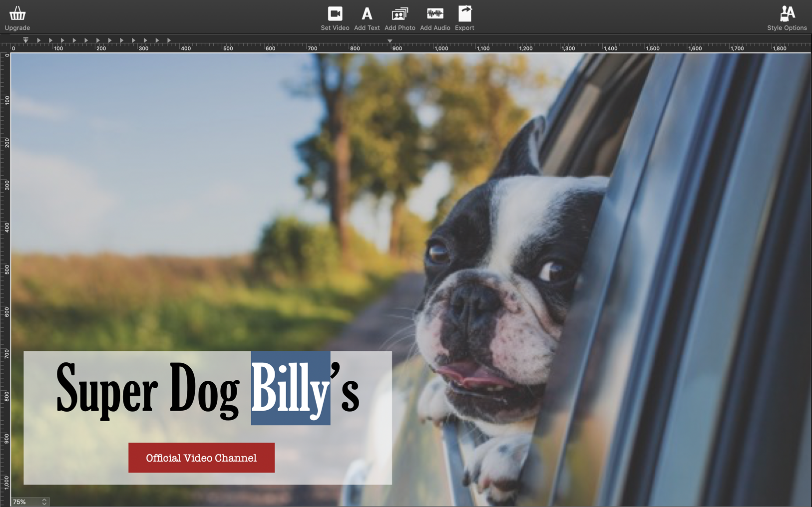Open the Upgrade shopping basket
The width and height of the screenshot is (812, 507).
point(17,13)
